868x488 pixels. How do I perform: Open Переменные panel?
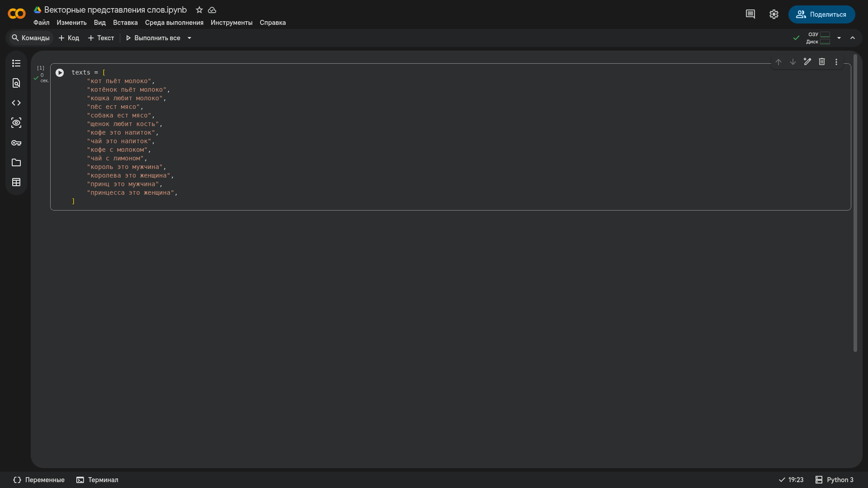click(x=39, y=480)
